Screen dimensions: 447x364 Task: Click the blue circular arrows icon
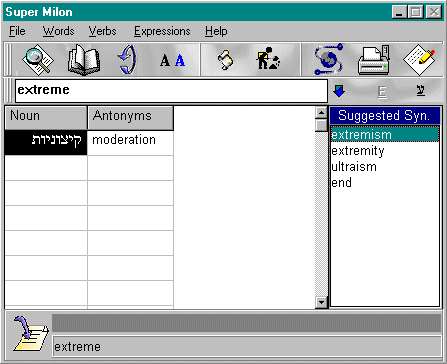click(x=128, y=60)
